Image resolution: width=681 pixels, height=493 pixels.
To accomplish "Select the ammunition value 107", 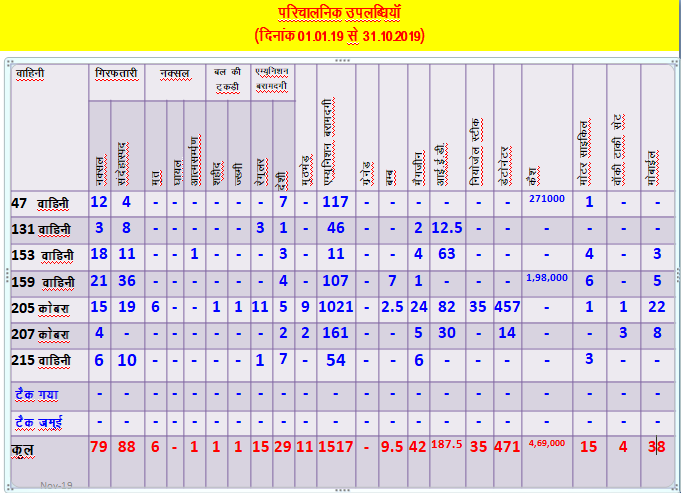I will pos(335,281).
